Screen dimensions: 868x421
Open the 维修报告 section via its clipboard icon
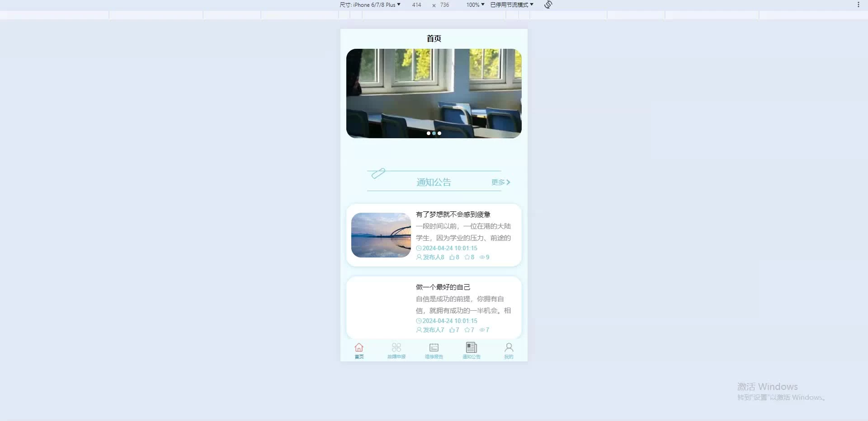434,347
